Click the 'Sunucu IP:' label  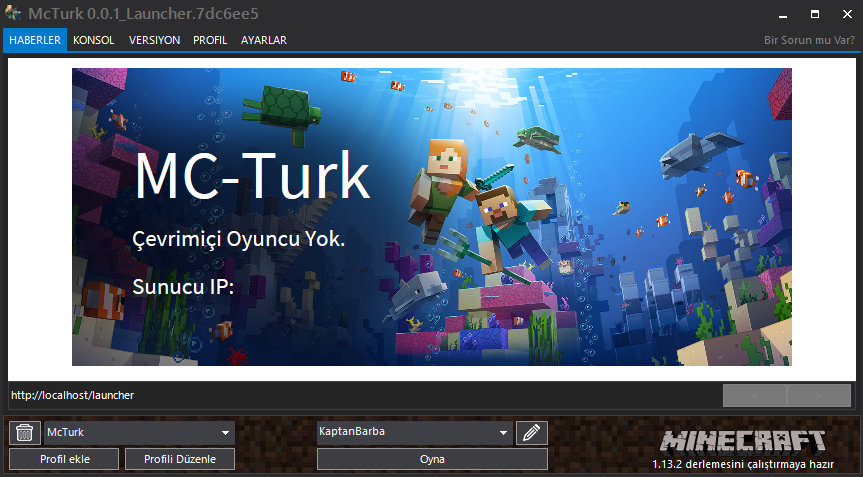tap(183, 287)
